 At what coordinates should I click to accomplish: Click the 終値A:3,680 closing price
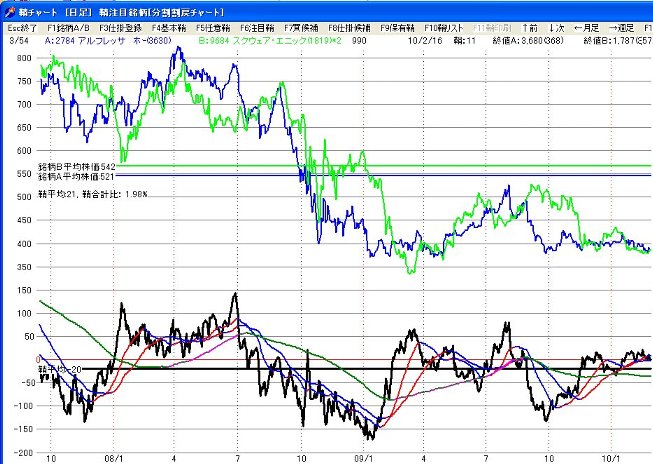[528, 40]
